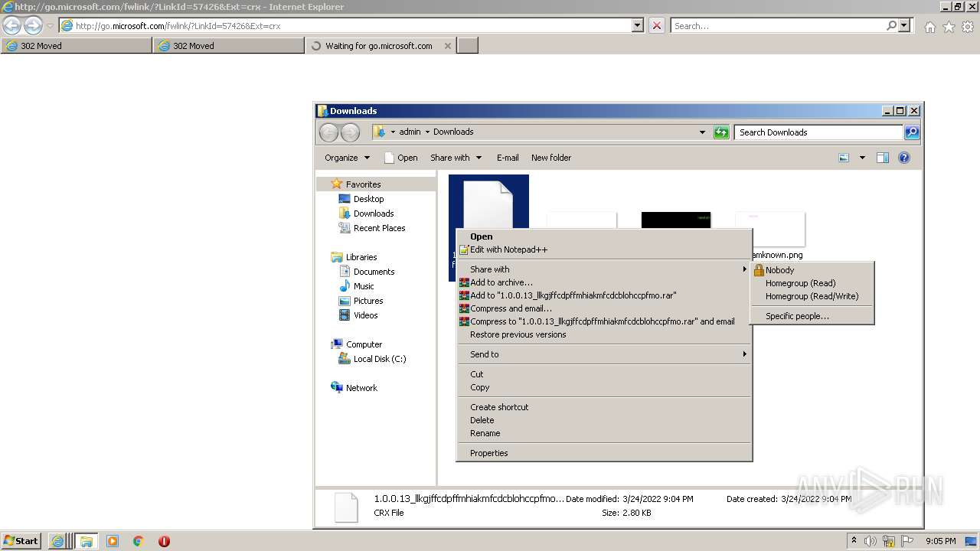
Task: Select Add to archive... option
Action: click(x=604, y=282)
